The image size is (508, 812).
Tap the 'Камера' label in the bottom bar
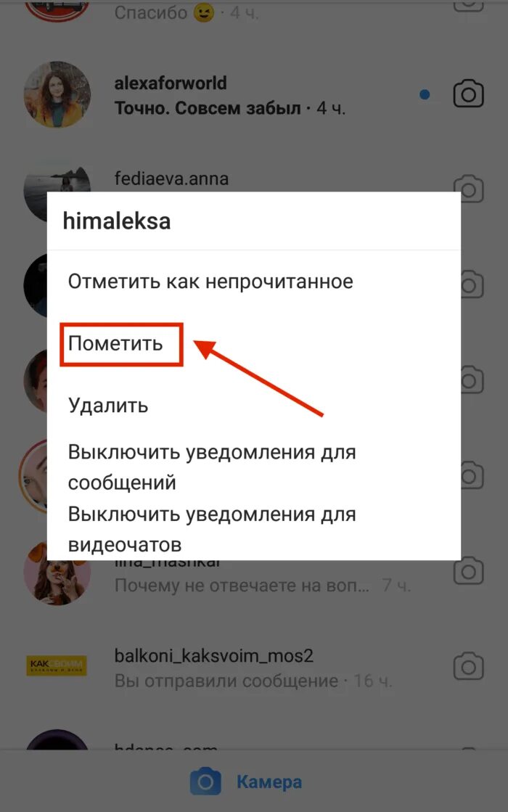[269, 782]
